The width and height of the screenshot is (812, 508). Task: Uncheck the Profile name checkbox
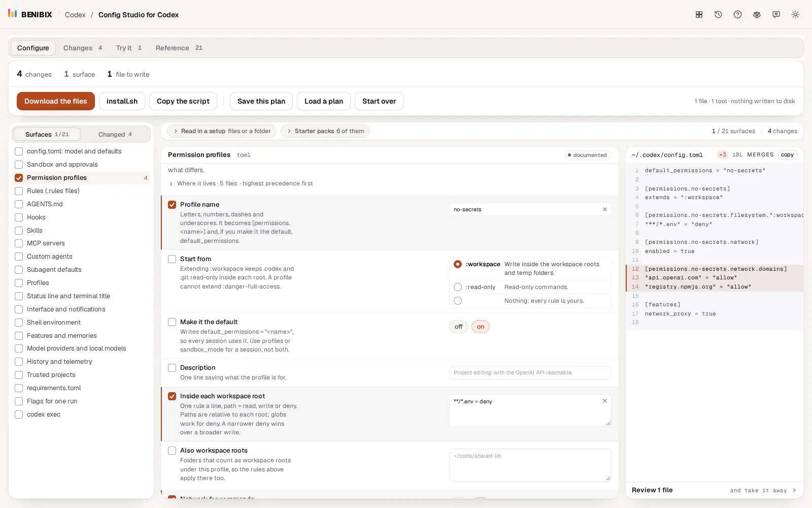[172, 205]
